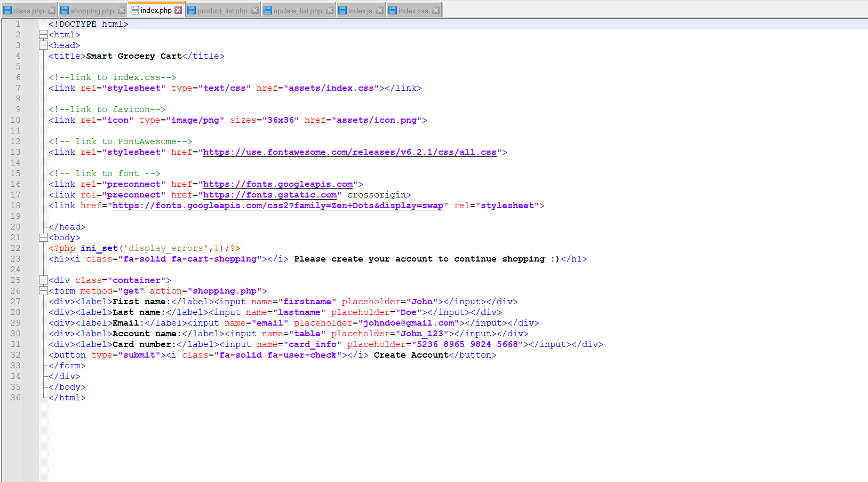This screenshot has width=868, height=482.
Task: Click the file icon on the product_list.php tab
Action: (x=192, y=10)
